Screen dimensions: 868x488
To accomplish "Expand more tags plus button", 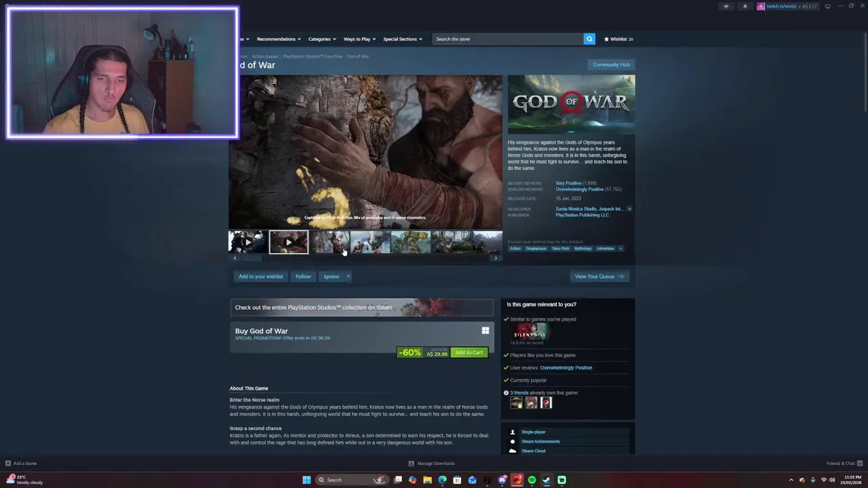I will 620,248.
